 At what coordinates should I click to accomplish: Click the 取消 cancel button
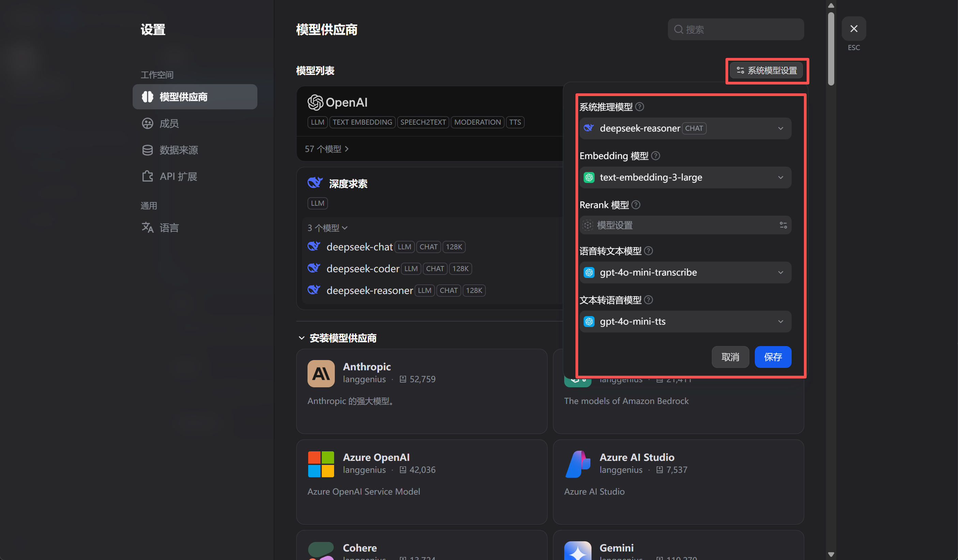(730, 357)
